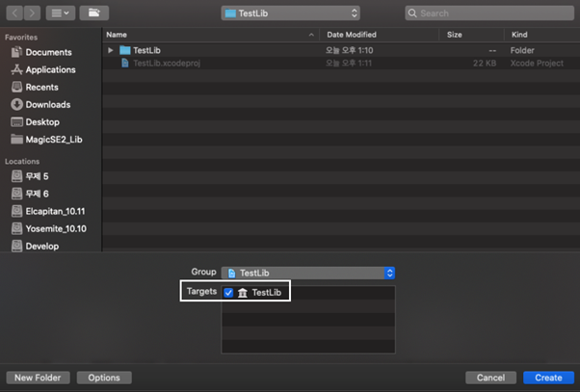
Task: Select the Yosemite_10.10 volume
Action: point(49,228)
